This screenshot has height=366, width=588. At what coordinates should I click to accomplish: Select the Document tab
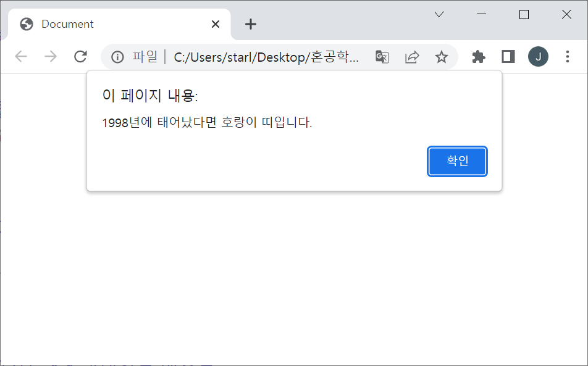119,24
